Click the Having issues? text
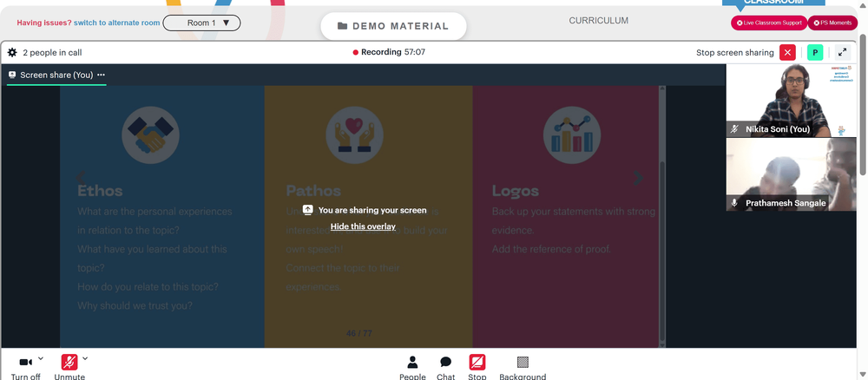Screen dimensions: 868x380 [x=44, y=23]
